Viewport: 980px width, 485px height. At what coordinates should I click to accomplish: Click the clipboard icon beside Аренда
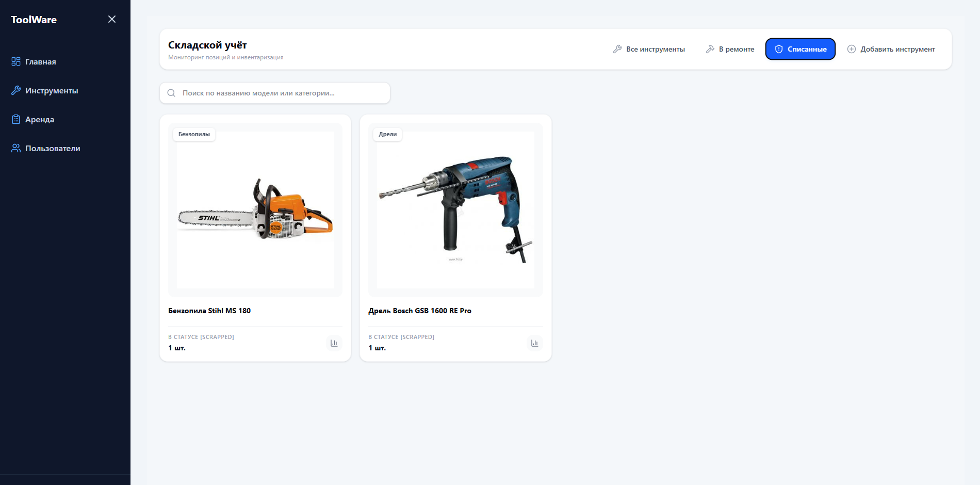[x=16, y=119]
